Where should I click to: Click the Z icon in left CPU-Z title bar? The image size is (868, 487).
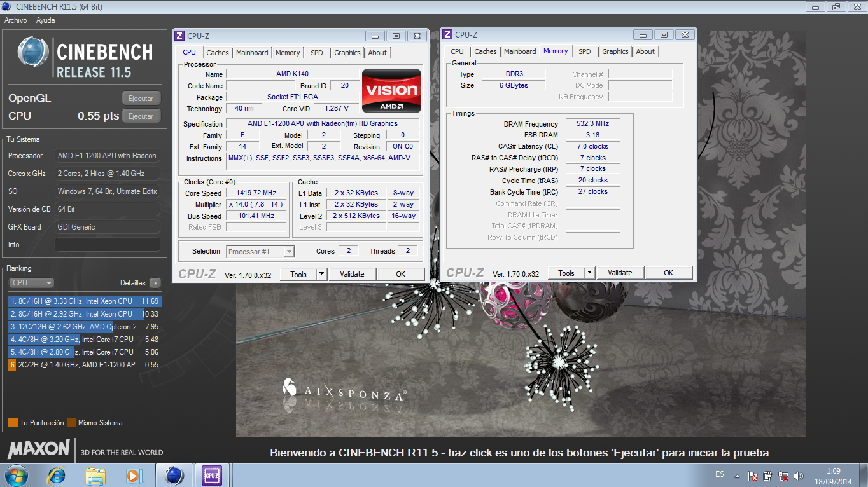click(179, 36)
